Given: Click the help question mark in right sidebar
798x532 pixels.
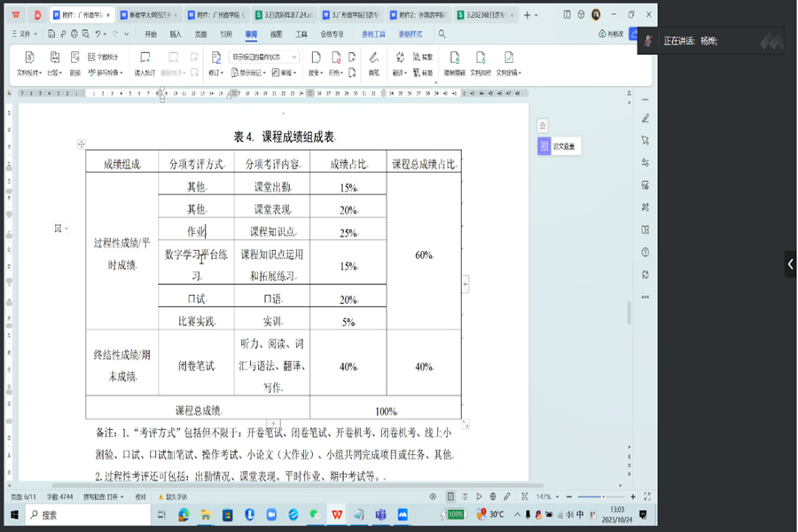Looking at the screenshot, I should pyautogui.click(x=645, y=252).
